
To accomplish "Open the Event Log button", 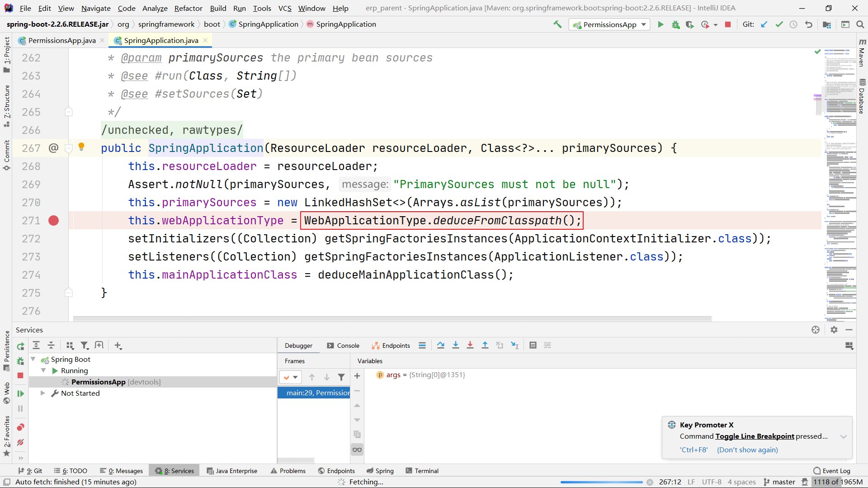I will 832,471.
